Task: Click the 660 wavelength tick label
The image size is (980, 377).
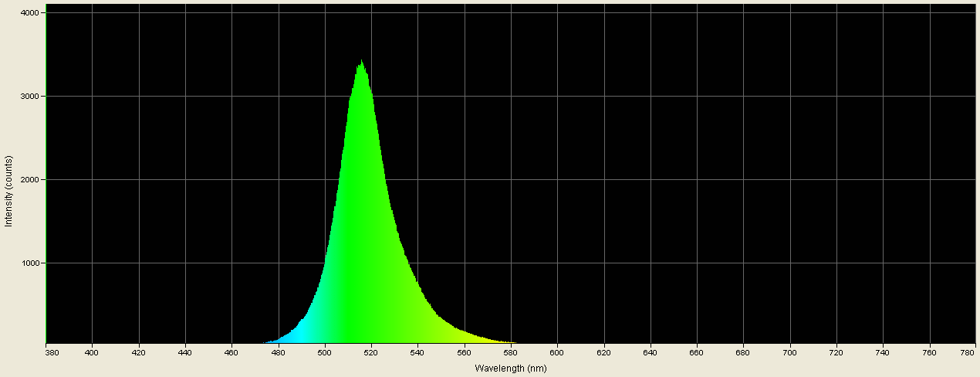Action: pyautogui.click(x=697, y=352)
